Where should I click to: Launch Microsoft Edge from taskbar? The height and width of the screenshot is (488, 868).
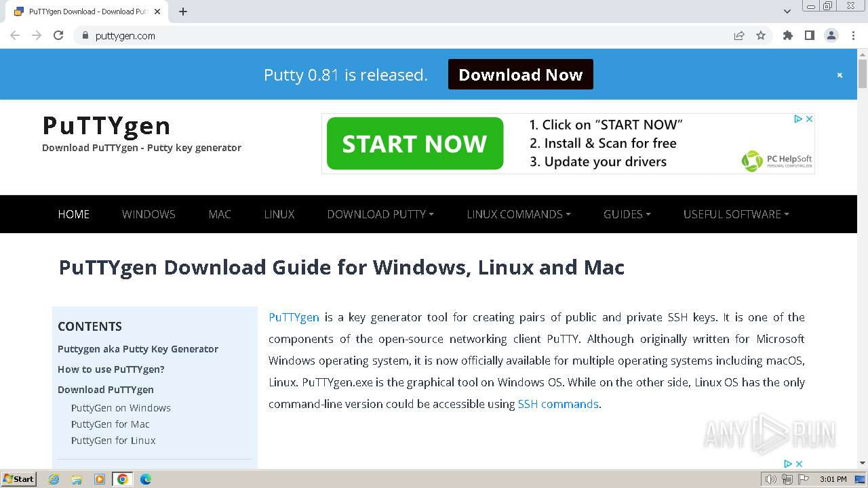coord(146,479)
